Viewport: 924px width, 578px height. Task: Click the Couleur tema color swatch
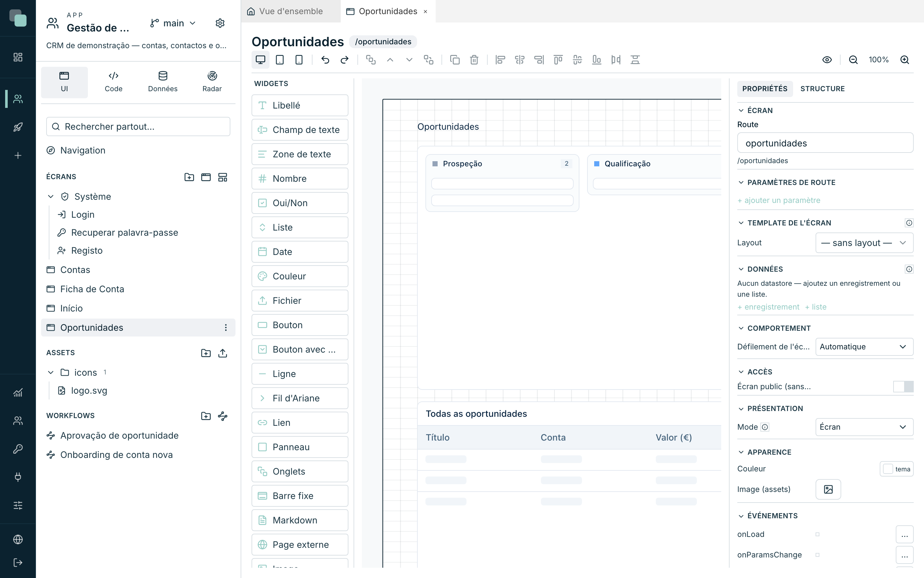(x=896, y=469)
